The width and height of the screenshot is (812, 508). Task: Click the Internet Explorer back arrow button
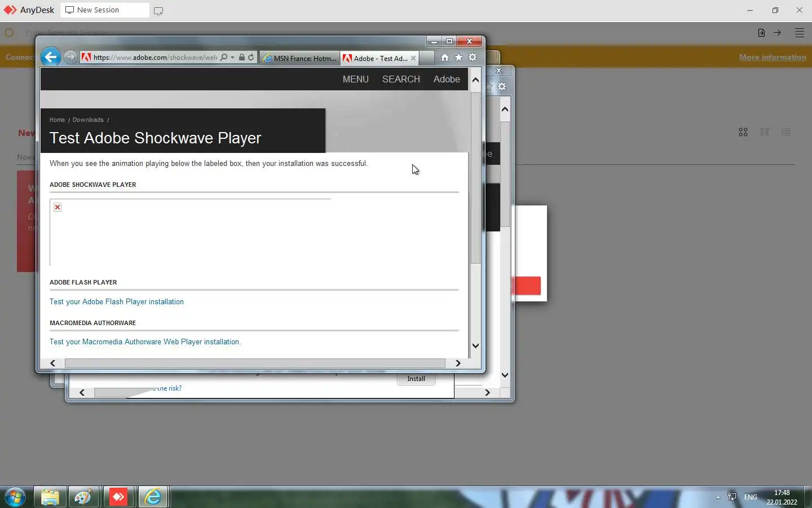click(x=51, y=57)
